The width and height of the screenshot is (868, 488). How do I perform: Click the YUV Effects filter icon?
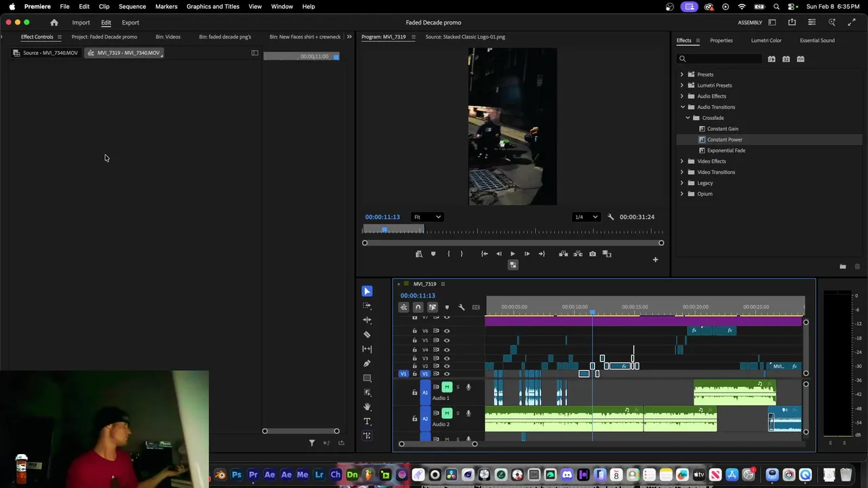[800, 59]
